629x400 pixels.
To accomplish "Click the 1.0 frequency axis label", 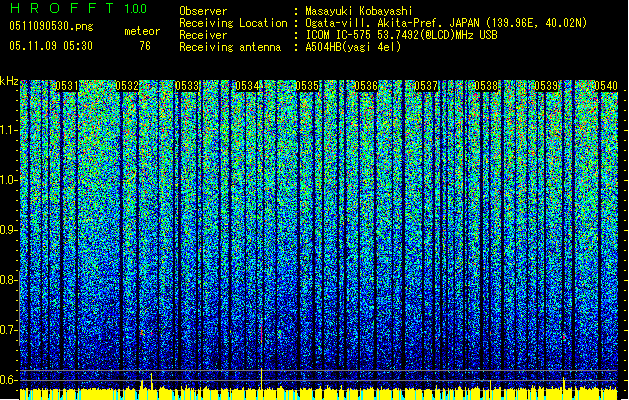I will (x=9, y=180).
